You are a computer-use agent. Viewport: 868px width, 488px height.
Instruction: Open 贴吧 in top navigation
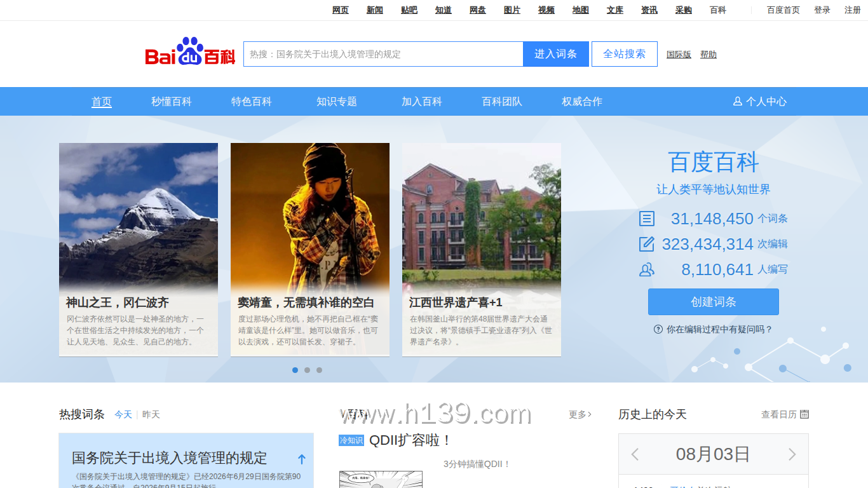click(409, 10)
